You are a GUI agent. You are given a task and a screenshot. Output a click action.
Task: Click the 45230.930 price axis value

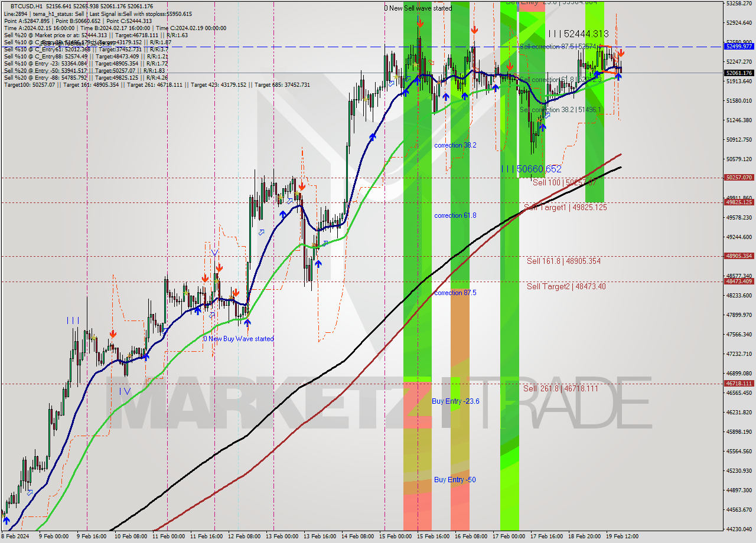point(739,470)
